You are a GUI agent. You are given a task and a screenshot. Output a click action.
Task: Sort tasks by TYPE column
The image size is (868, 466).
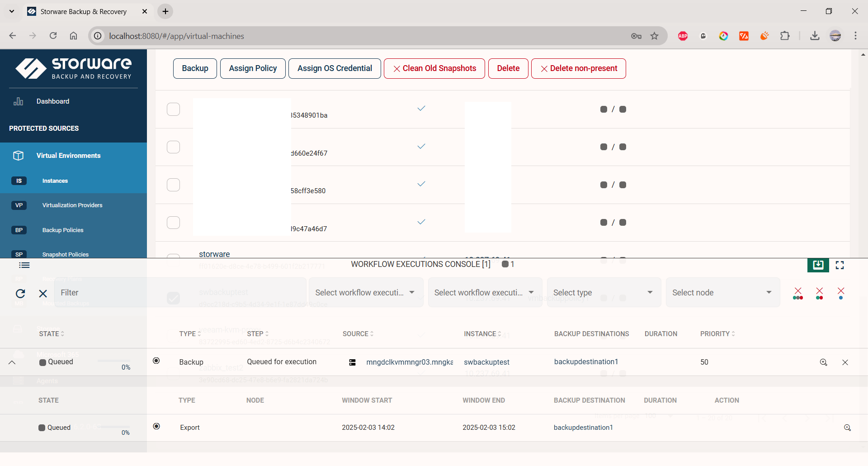190,334
